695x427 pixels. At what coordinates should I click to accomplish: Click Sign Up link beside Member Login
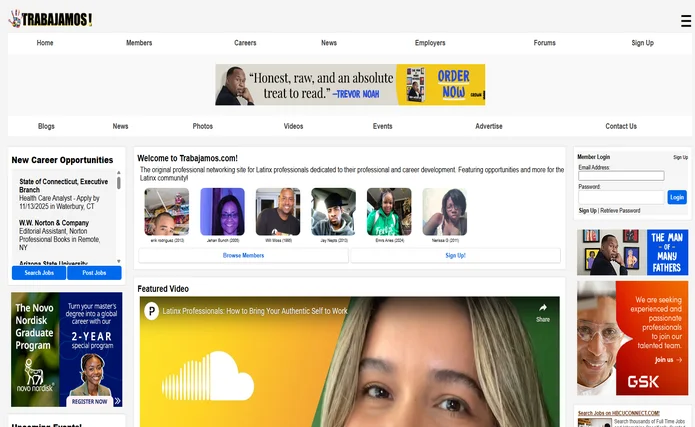pos(680,157)
